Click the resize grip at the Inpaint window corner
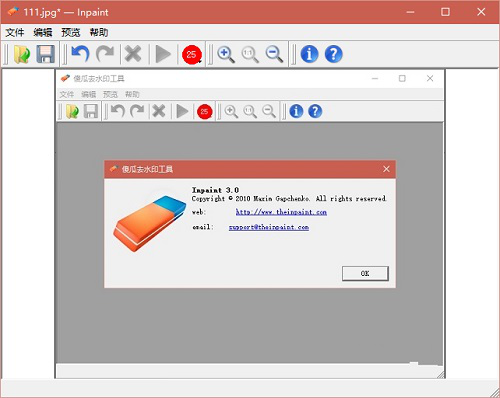The width and height of the screenshot is (500, 398). [495, 393]
